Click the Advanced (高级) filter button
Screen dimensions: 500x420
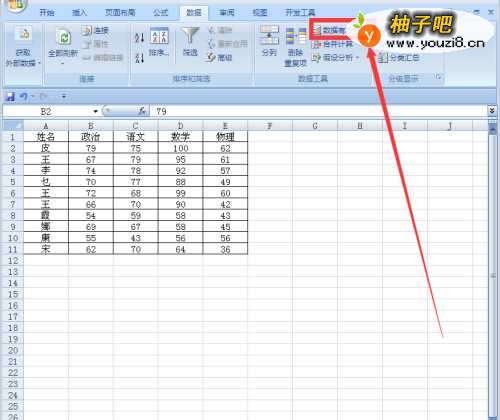click(220, 58)
